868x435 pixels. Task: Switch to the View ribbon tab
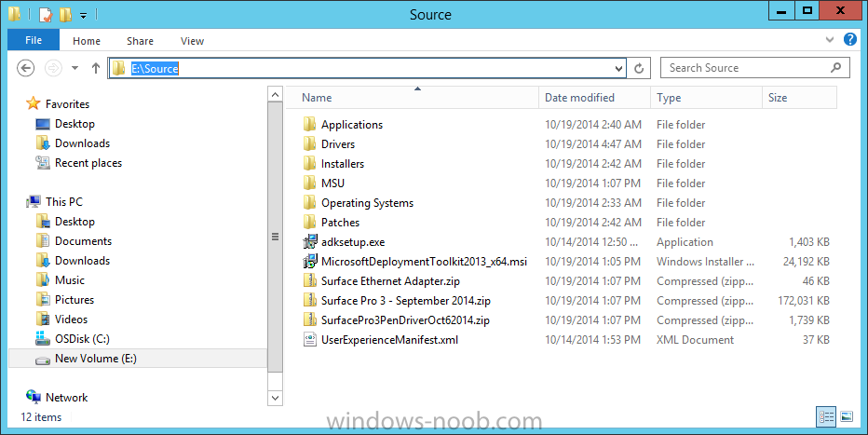pos(192,41)
